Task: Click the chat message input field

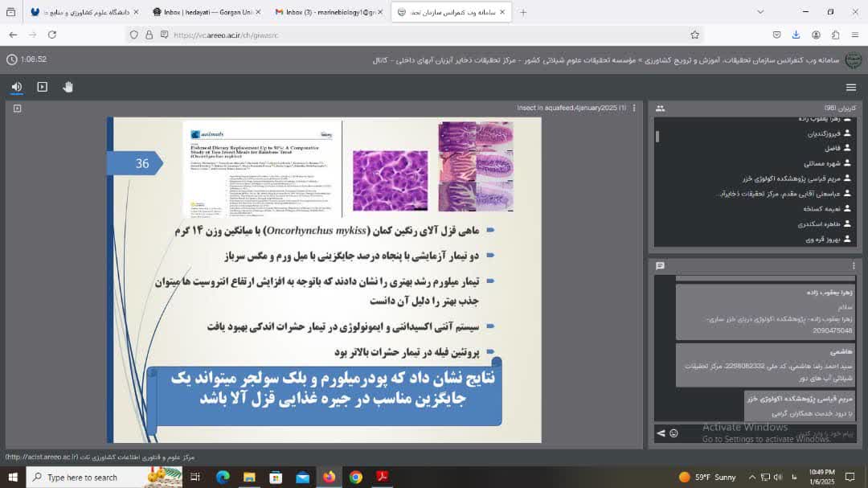Action: [764, 433]
